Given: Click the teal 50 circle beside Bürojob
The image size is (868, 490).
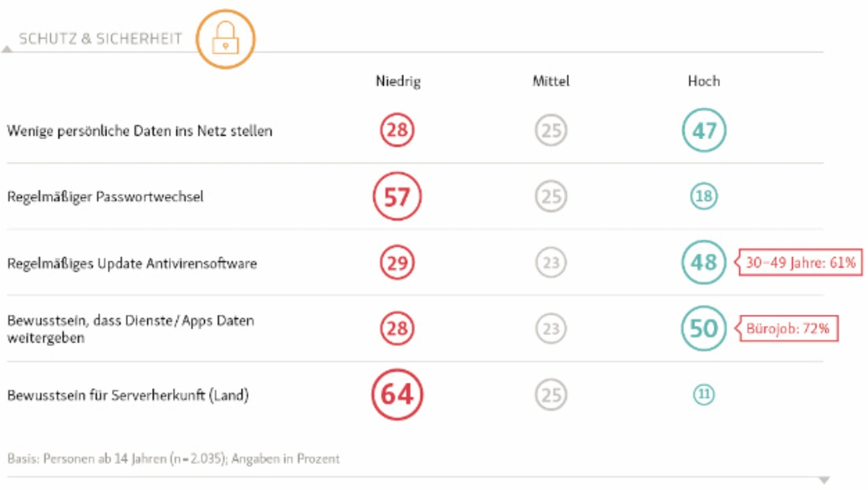Looking at the screenshot, I should (704, 328).
